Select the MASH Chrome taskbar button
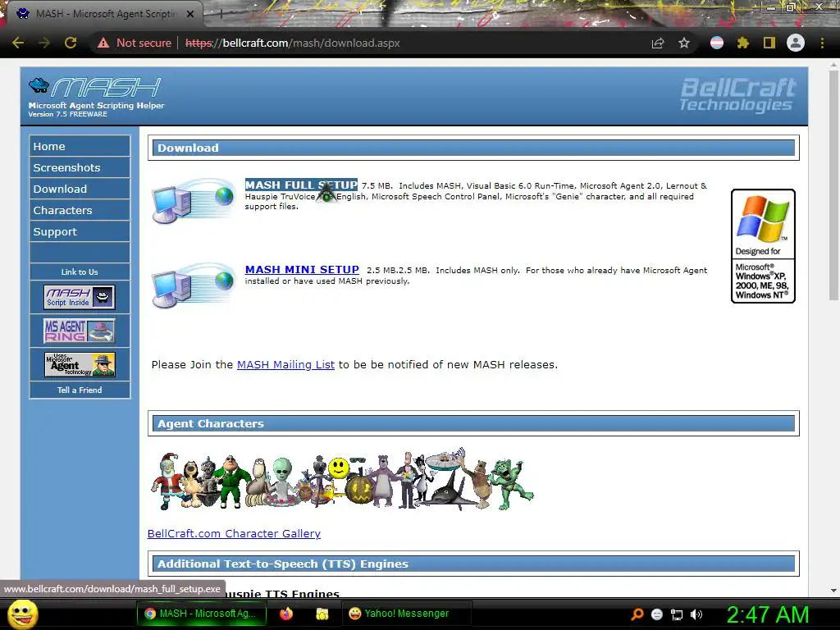The width and height of the screenshot is (840, 630). [x=202, y=614]
